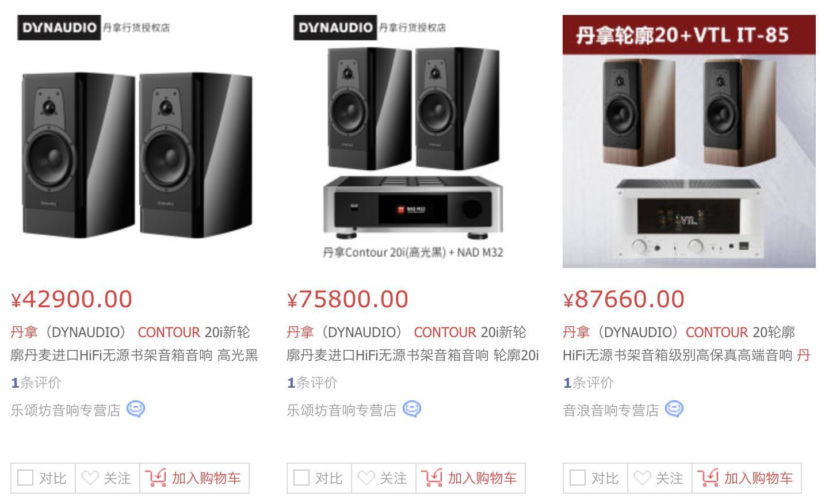Screen dimensions: 825x504
Task: Open 1条评价 reviews for ¥42900 speakers
Action: coord(36,383)
